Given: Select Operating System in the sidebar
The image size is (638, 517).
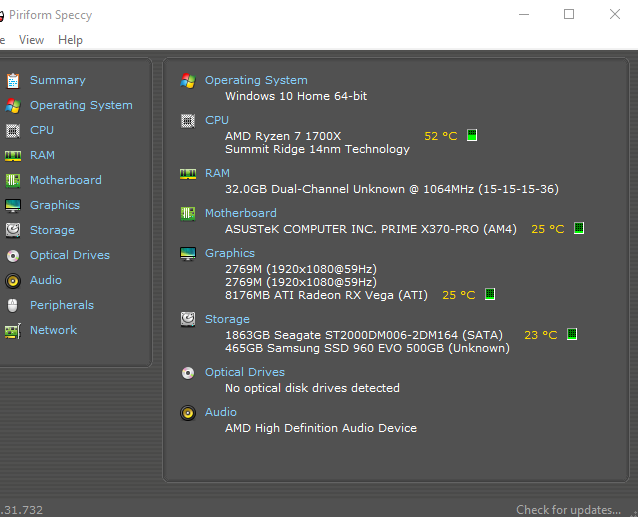Looking at the screenshot, I should [81, 105].
